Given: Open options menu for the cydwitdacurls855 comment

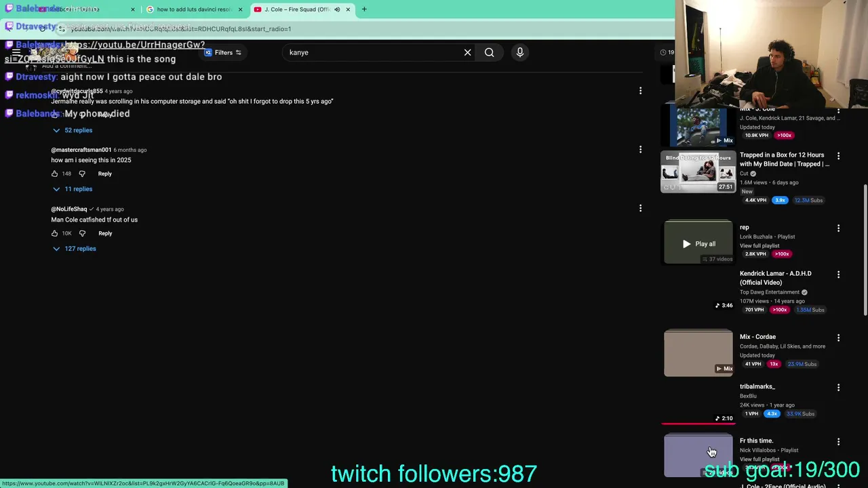Looking at the screenshot, I should tap(640, 91).
